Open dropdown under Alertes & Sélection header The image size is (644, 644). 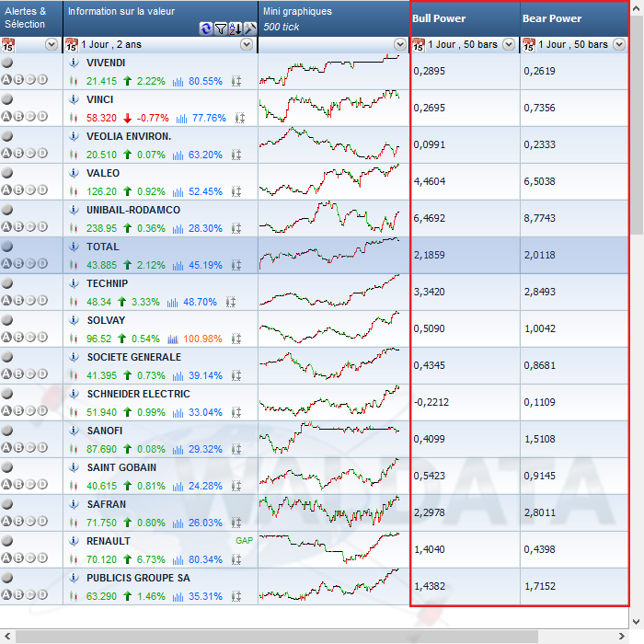[52, 44]
